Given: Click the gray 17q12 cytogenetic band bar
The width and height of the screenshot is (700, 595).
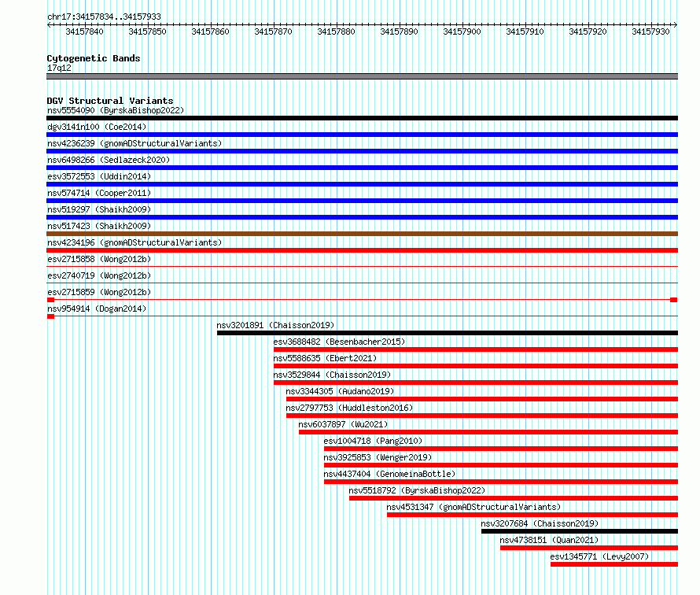Looking at the screenshot, I should pyautogui.click(x=362, y=76).
